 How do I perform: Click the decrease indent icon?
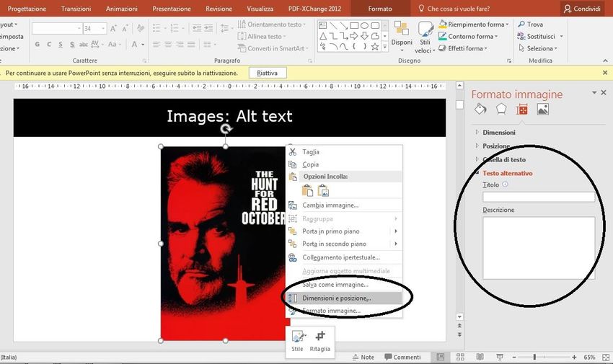tap(197, 28)
